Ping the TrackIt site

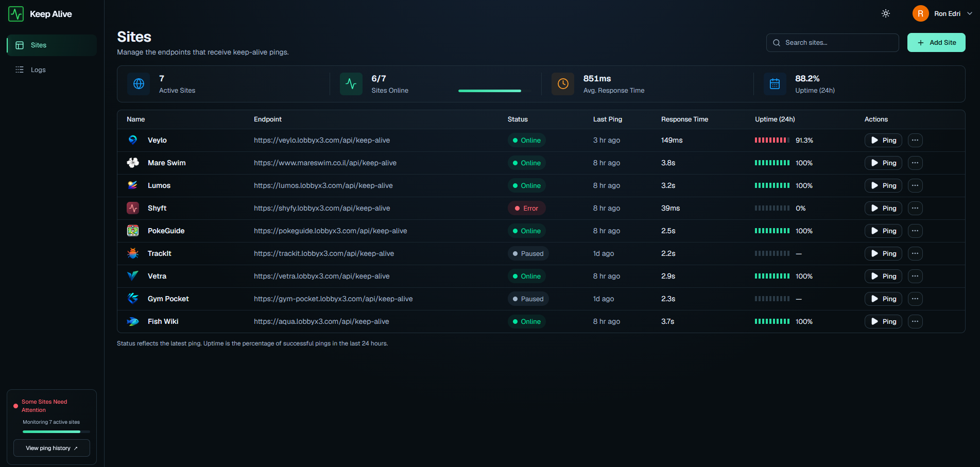pyautogui.click(x=883, y=253)
